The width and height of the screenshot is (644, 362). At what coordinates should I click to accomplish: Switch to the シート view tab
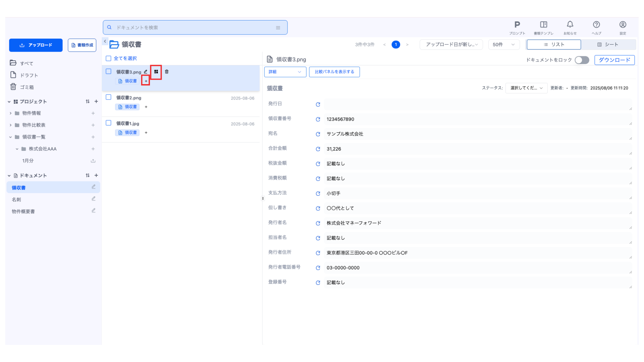click(x=608, y=45)
